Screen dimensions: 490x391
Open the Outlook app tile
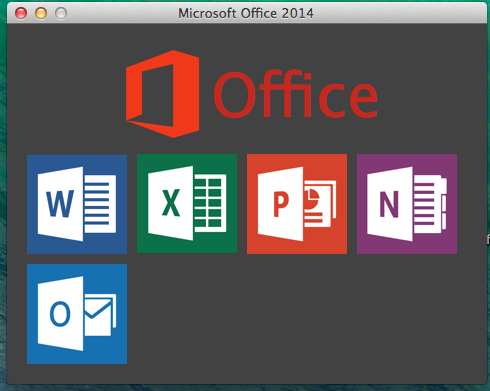click(77, 314)
